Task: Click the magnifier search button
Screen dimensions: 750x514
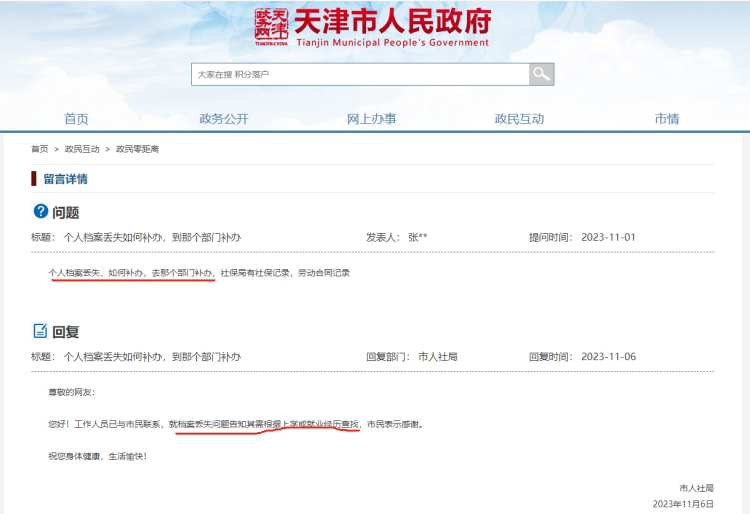Action: coord(541,74)
